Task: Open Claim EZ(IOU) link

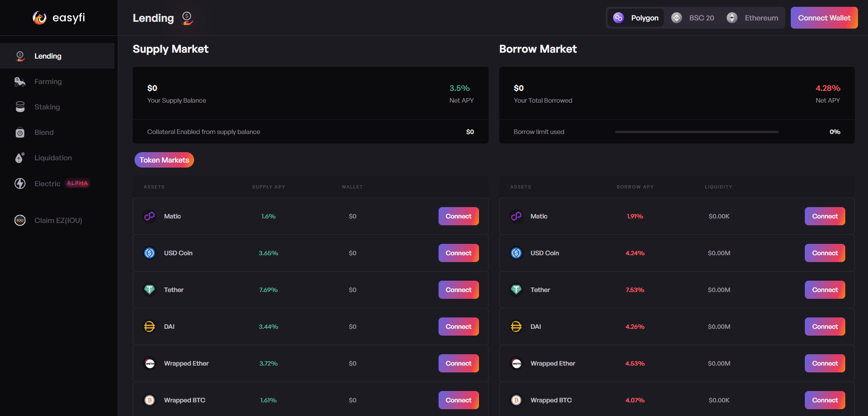Action: pyautogui.click(x=57, y=220)
